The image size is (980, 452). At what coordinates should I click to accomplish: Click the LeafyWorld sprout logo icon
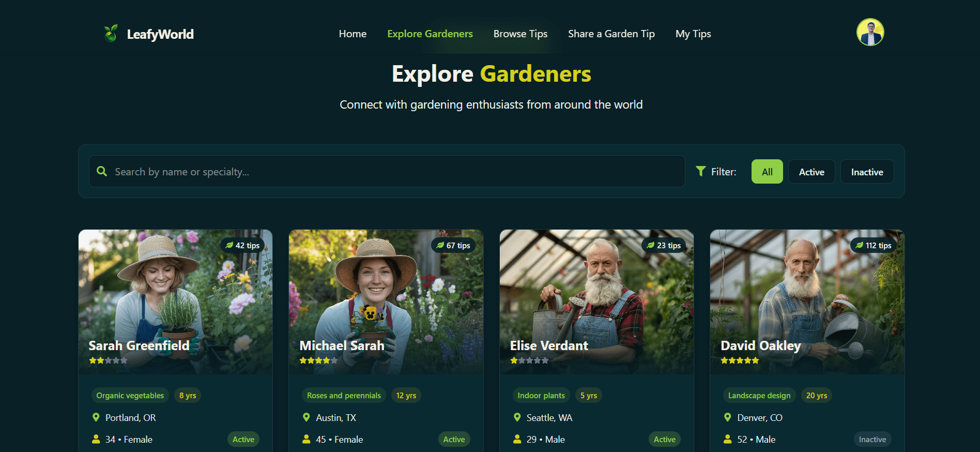coord(111,34)
